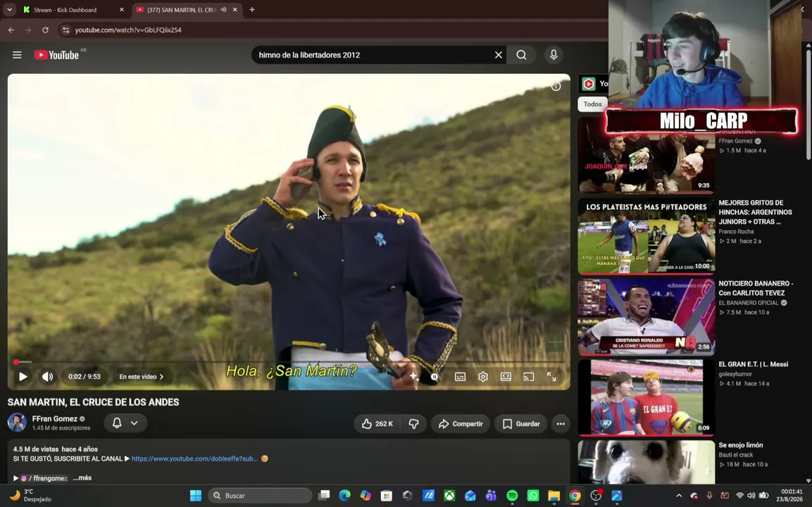The width and height of the screenshot is (812, 507).
Task: Open player settings gear
Action: [482, 377]
